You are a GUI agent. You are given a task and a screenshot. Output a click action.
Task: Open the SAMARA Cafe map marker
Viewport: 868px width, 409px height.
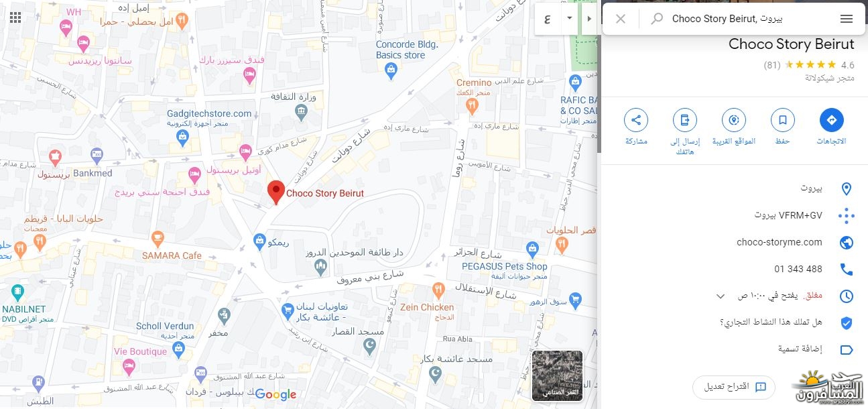point(158,238)
